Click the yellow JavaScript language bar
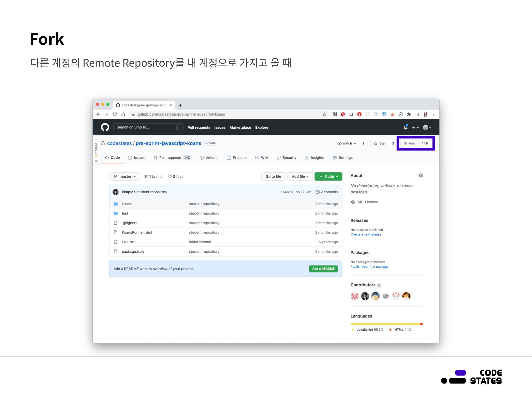The width and height of the screenshot is (532, 399). 385,324
